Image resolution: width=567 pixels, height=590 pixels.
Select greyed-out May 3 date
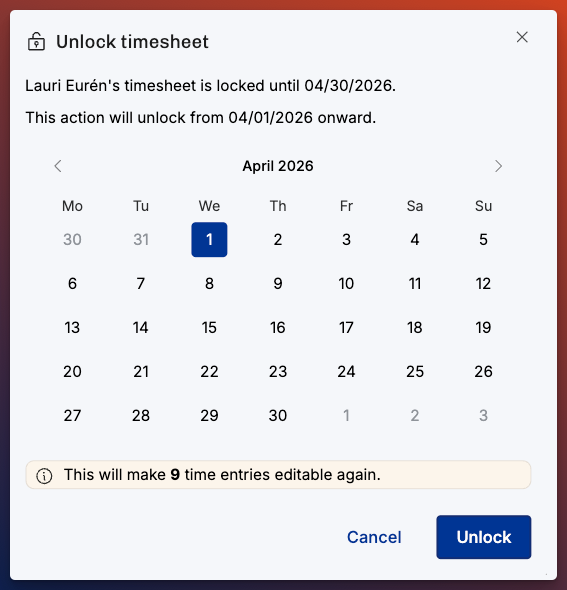(x=483, y=416)
